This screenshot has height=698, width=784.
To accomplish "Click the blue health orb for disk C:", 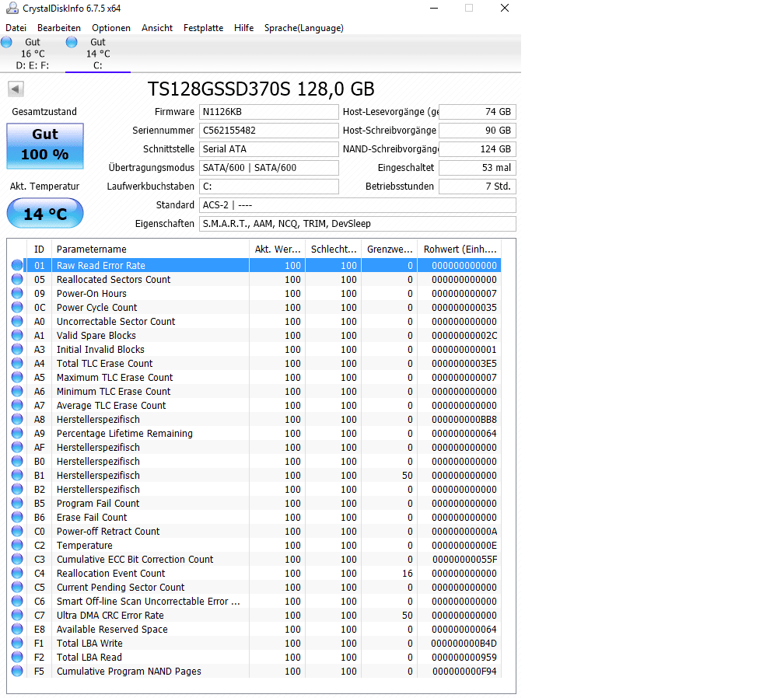I will click(x=72, y=43).
